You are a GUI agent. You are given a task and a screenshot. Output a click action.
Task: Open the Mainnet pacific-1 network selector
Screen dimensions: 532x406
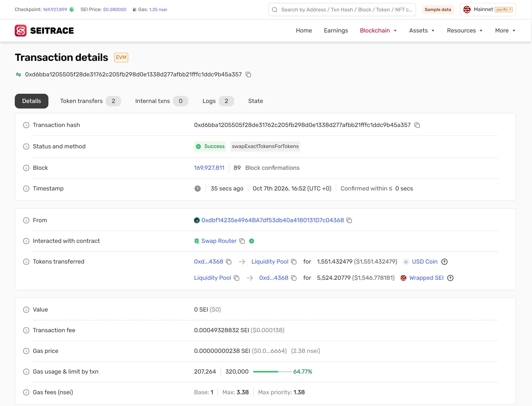[x=488, y=10]
